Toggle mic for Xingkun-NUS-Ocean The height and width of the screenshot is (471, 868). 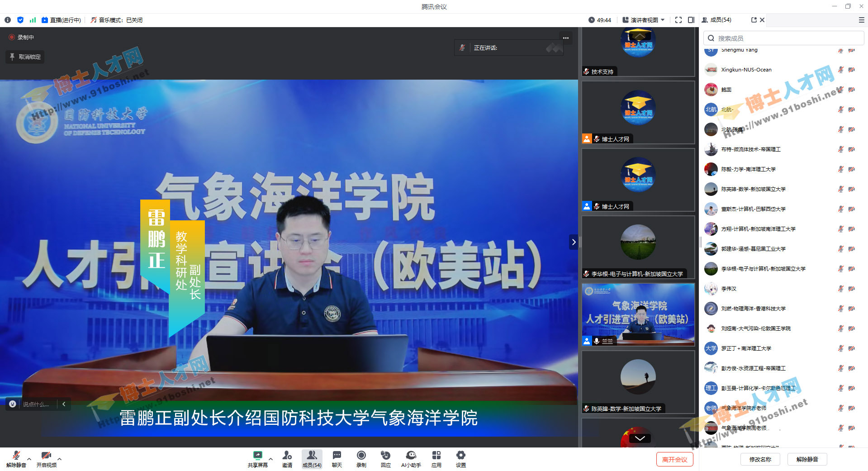coord(841,70)
